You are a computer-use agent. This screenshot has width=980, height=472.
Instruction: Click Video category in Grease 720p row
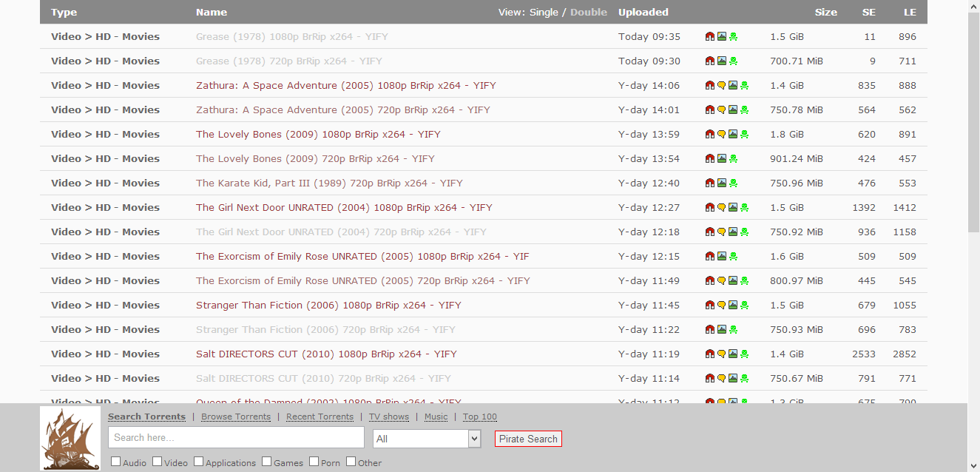coord(66,61)
